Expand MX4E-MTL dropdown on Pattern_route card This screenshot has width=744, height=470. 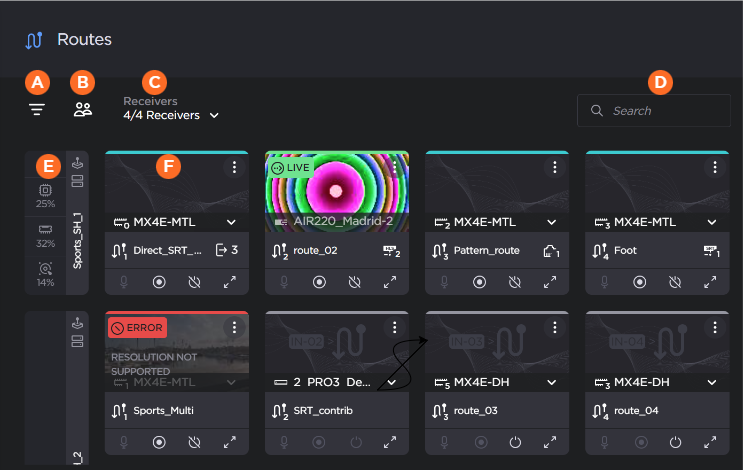(551, 222)
